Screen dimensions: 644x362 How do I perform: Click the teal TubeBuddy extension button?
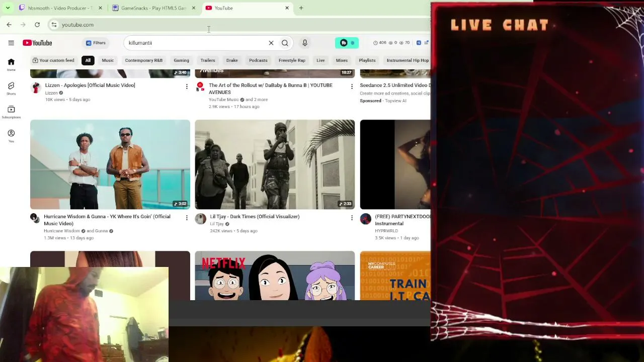(x=347, y=43)
